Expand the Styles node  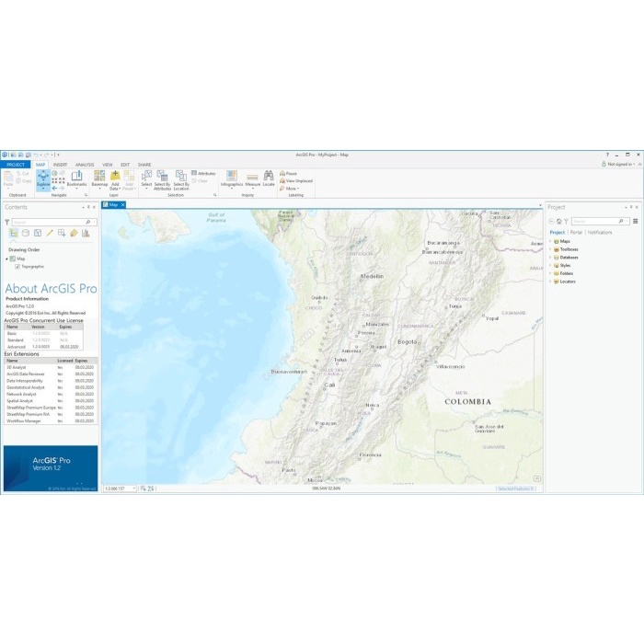pyautogui.click(x=550, y=265)
